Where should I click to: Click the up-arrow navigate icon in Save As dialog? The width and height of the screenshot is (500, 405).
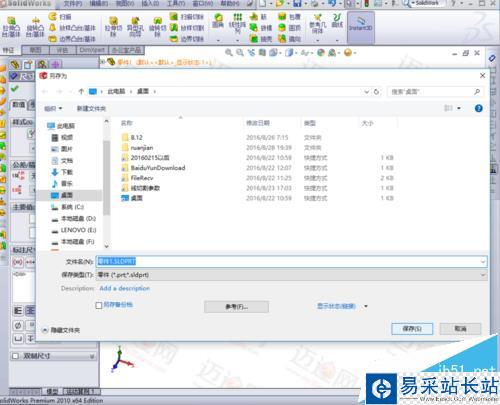81,91
